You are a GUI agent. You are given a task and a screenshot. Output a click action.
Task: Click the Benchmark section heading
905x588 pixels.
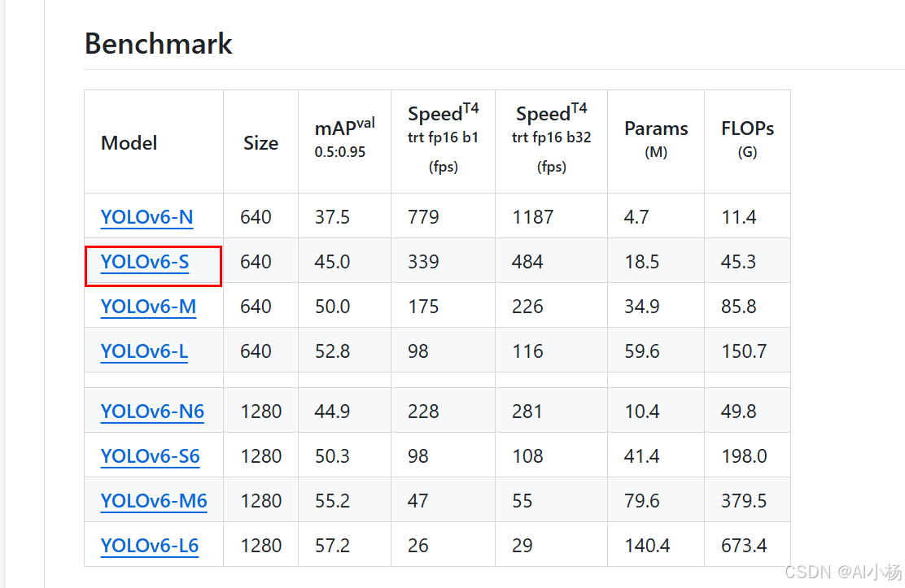159,43
